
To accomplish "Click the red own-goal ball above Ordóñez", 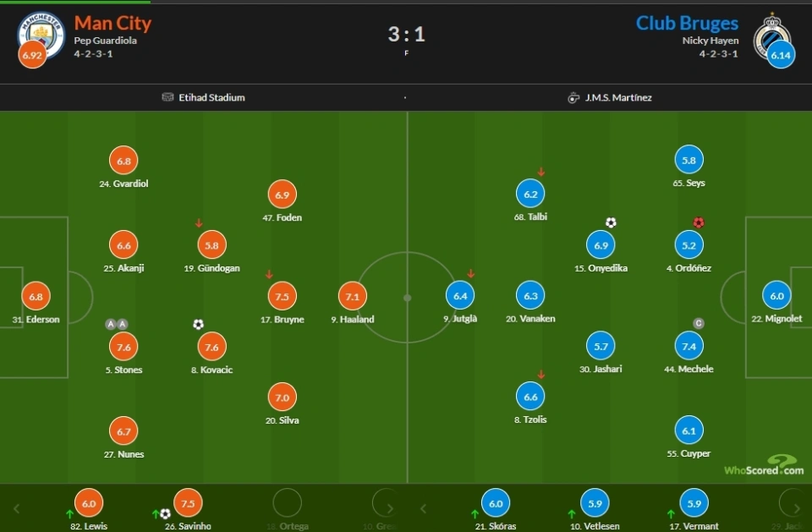I will point(699,222).
